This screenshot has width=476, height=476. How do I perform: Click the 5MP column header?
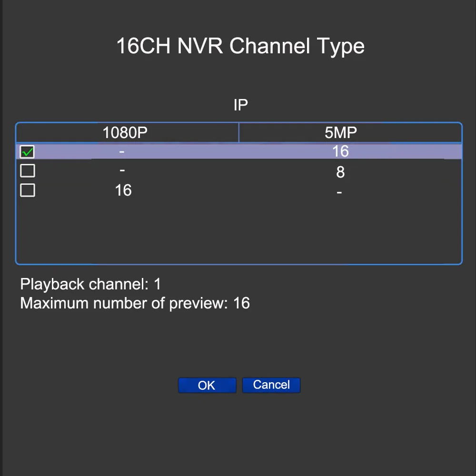340,132
